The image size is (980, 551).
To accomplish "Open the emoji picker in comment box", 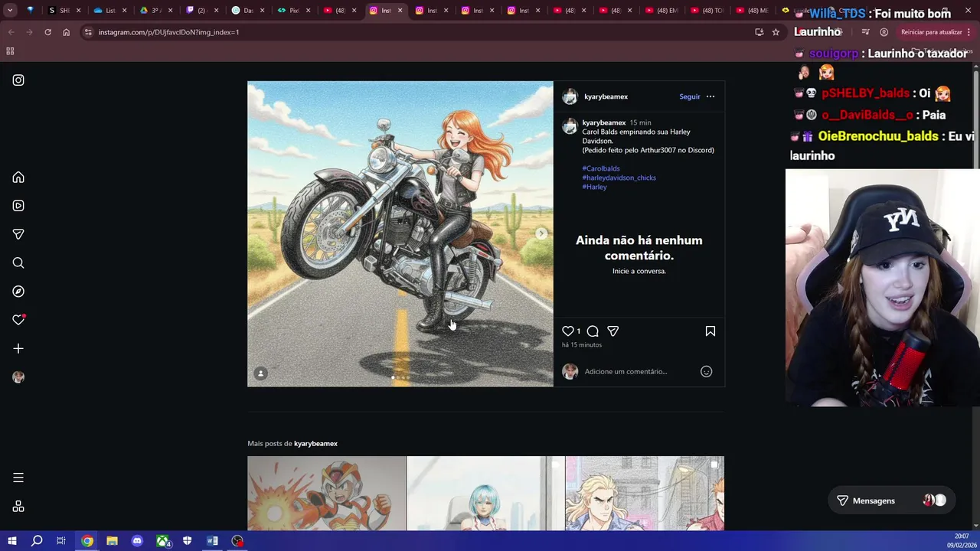I will pyautogui.click(x=706, y=372).
